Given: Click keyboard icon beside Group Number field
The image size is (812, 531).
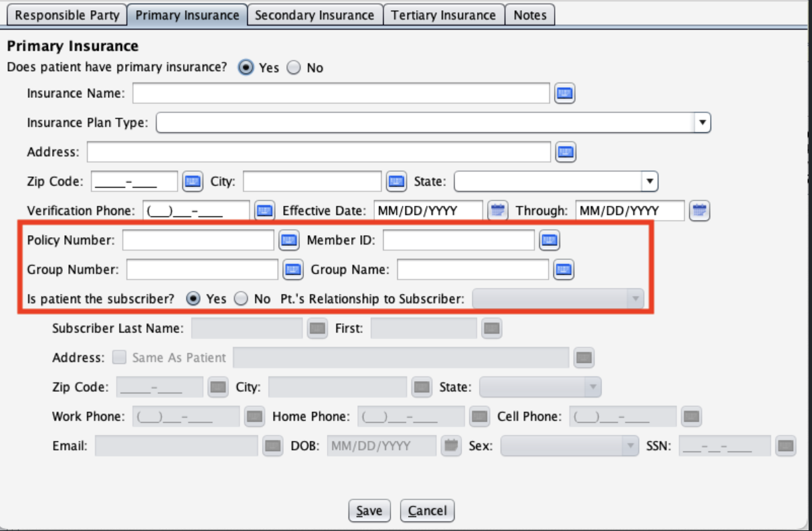Looking at the screenshot, I should [293, 270].
